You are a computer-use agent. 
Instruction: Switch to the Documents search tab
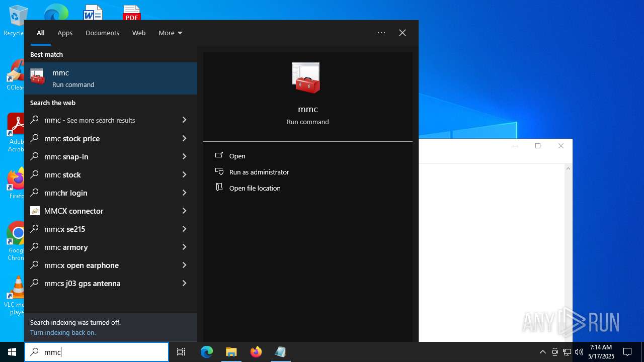point(102,33)
